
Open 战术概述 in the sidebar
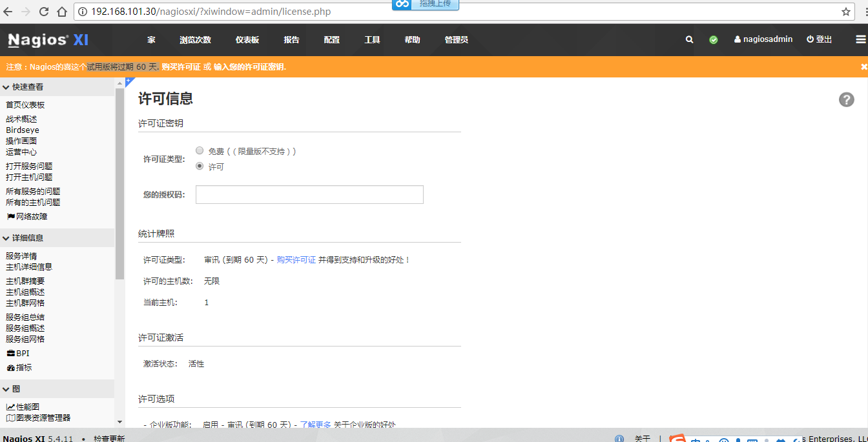pyautogui.click(x=21, y=119)
